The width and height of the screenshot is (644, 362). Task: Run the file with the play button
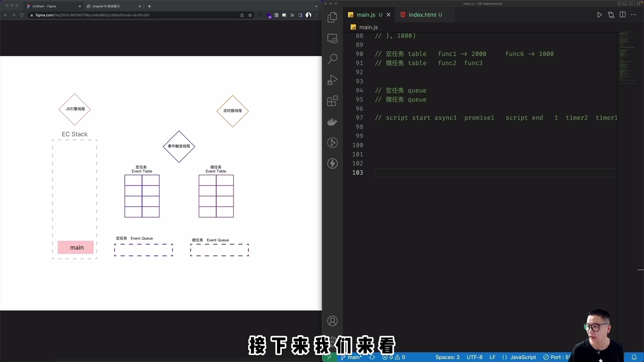tap(600, 15)
